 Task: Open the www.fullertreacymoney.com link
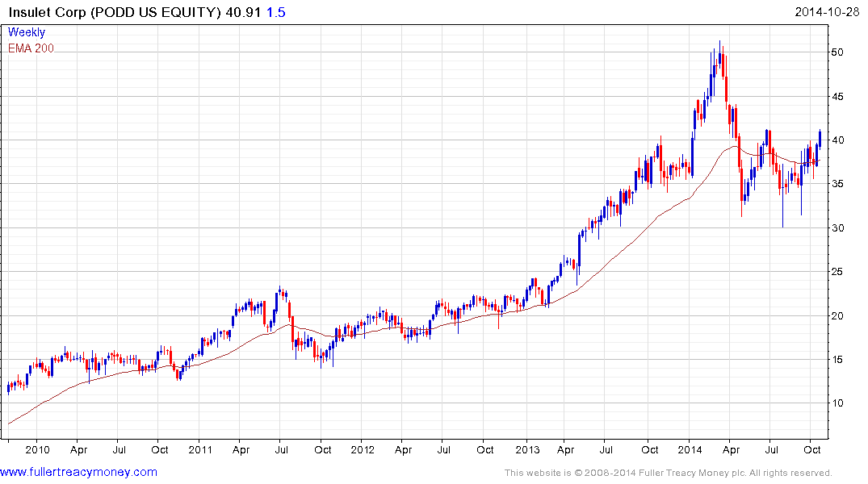click(78, 472)
